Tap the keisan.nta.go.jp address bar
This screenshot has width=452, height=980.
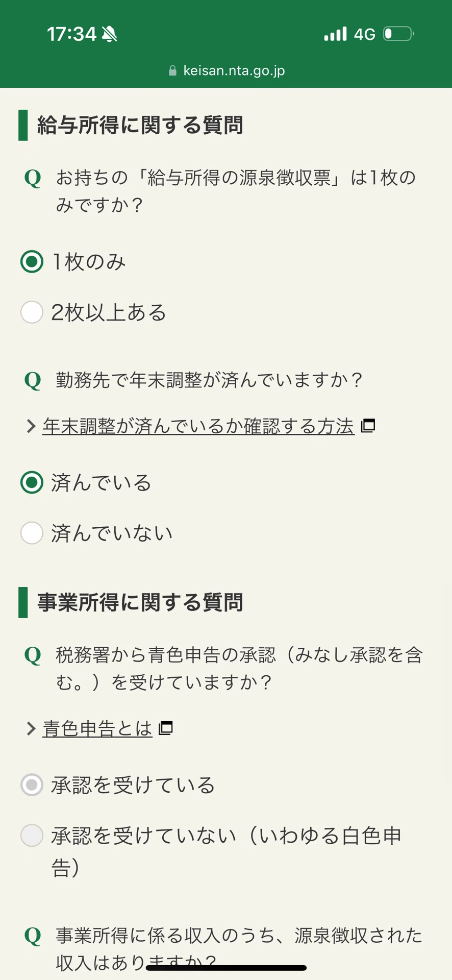tap(227, 70)
